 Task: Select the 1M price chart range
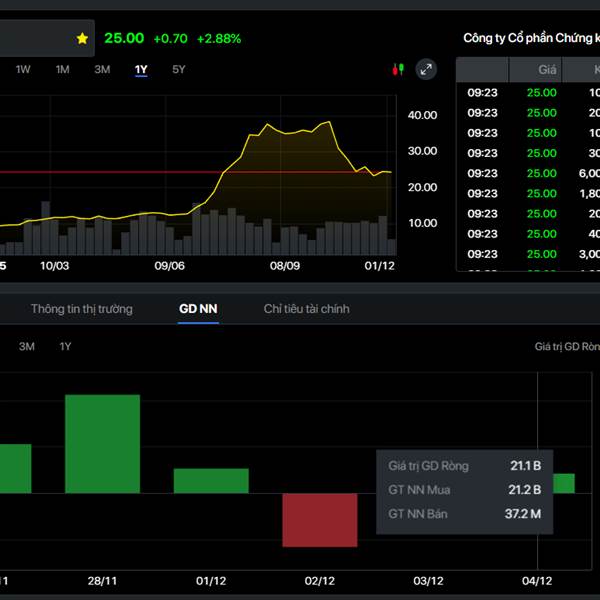click(62, 69)
